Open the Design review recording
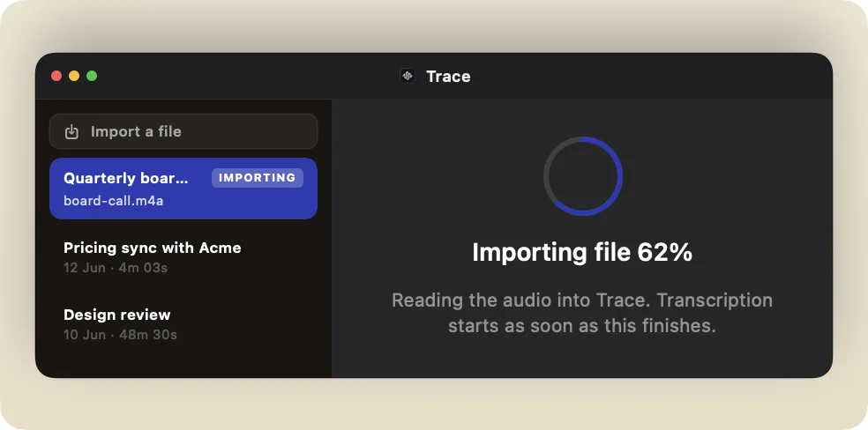The image size is (868, 430). coord(183,324)
